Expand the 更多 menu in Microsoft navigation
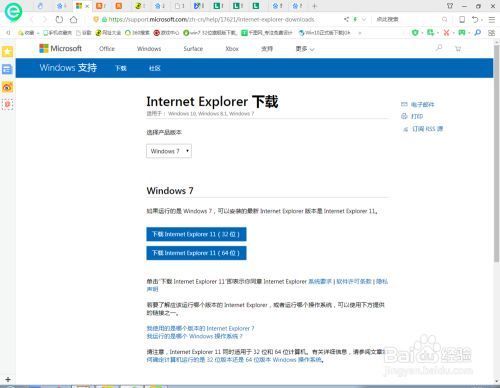The width and height of the screenshot is (500, 388). pos(305,49)
